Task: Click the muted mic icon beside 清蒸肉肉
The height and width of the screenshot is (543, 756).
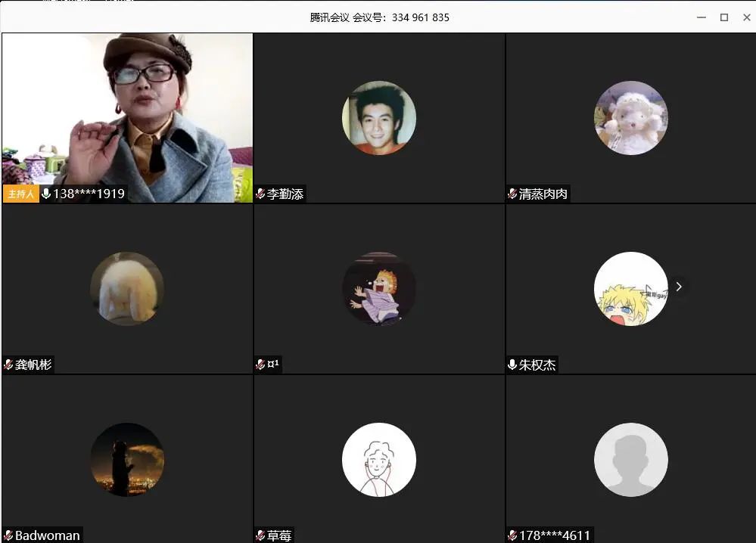Action: coord(512,194)
